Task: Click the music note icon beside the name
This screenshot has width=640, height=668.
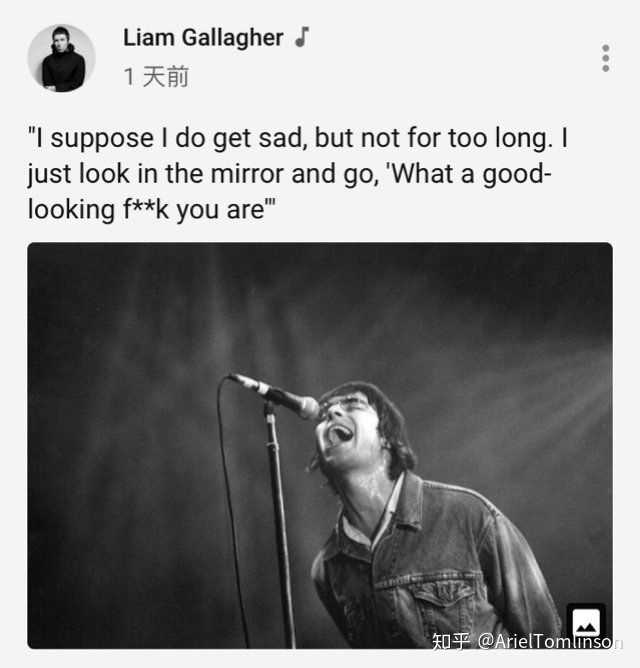Action: tap(302, 37)
